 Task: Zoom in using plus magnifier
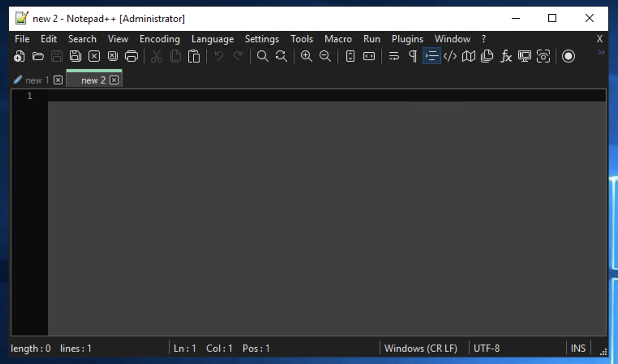point(307,56)
